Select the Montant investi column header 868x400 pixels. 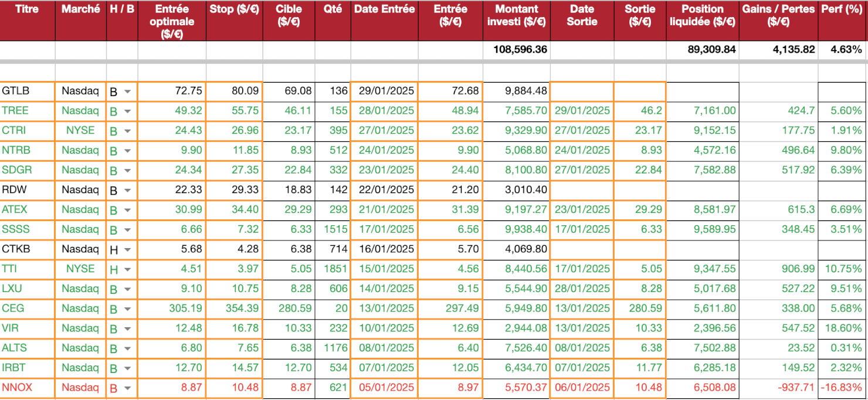click(517, 21)
